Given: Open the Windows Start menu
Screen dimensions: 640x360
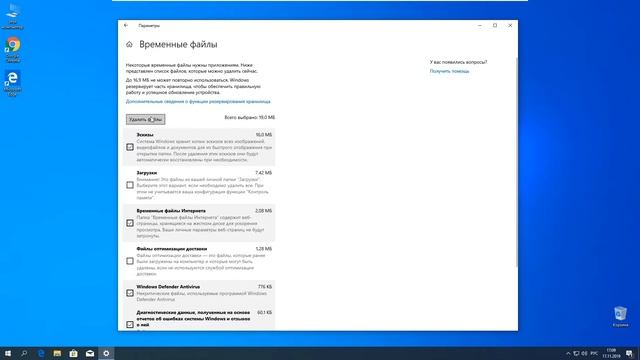Looking at the screenshot, I should [8, 353].
